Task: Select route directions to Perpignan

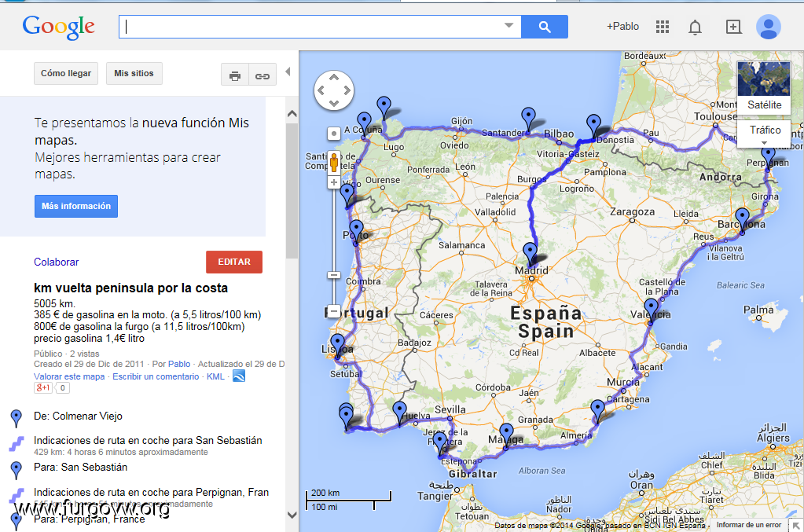Action: pos(151,493)
